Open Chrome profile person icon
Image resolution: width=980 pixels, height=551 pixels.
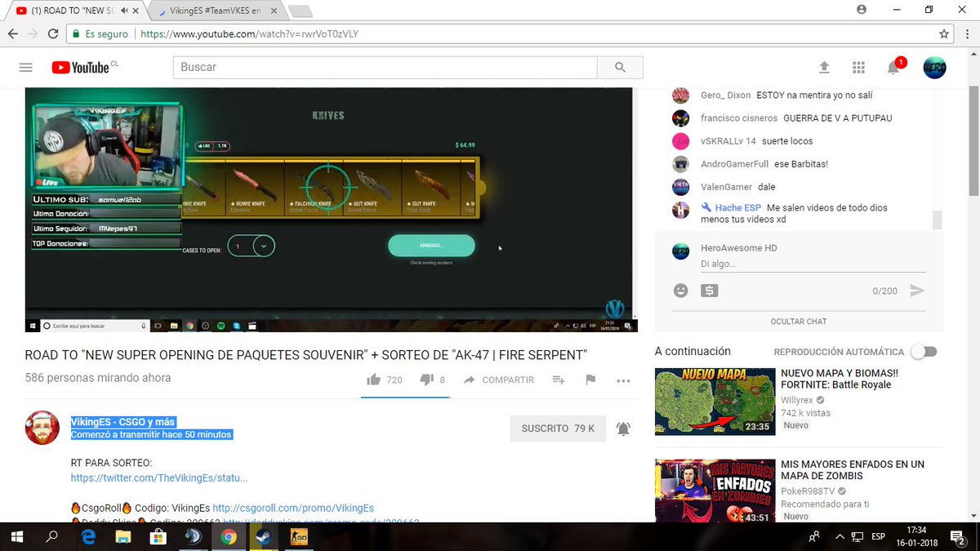(x=862, y=9)
